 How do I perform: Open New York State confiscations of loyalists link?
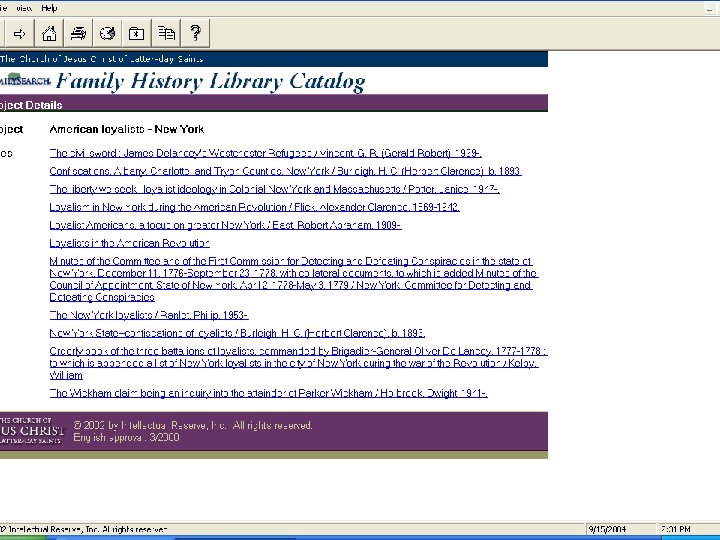click(x=237, y=333)
